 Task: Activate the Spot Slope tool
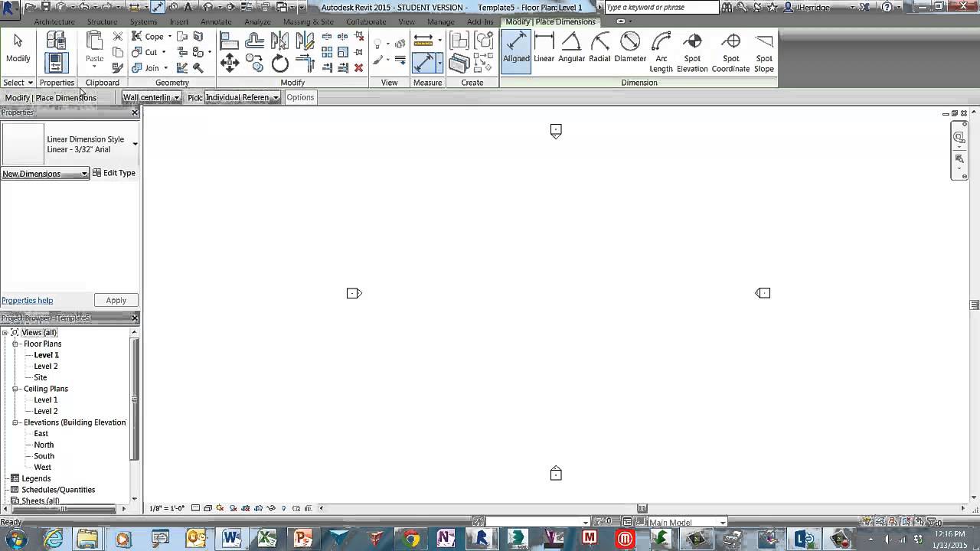click(764, 52)
